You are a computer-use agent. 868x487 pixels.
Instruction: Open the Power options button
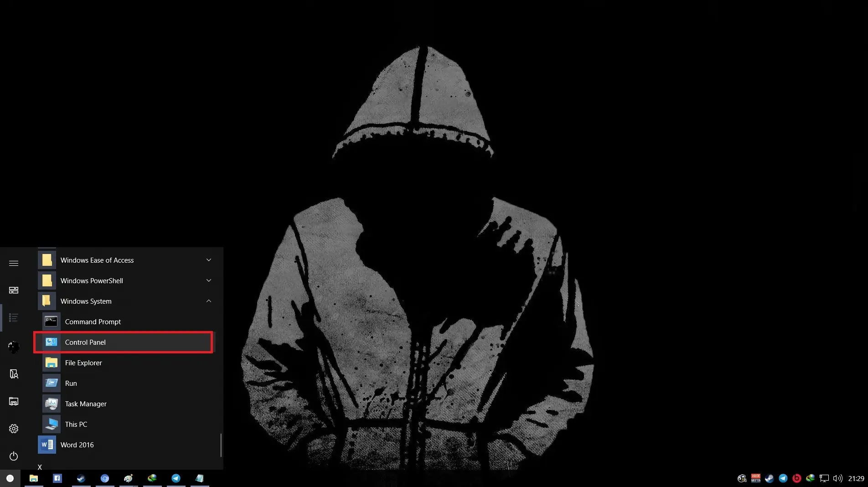pos(14,456)
